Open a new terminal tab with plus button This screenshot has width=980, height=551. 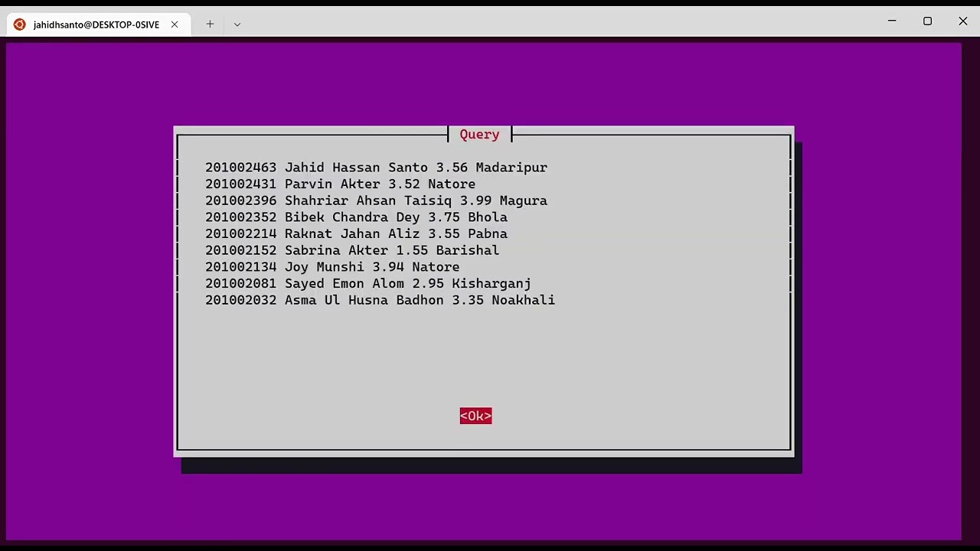click(x=210, y=24)
